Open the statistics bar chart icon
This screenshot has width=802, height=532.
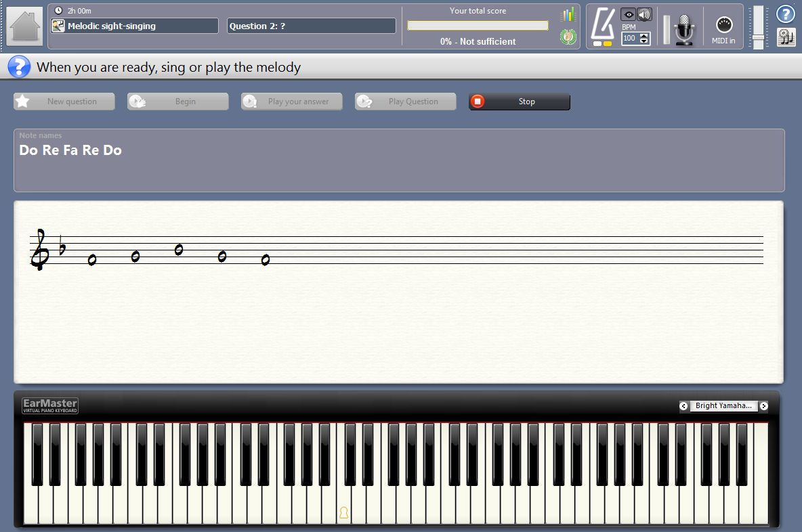pos(568,15)
